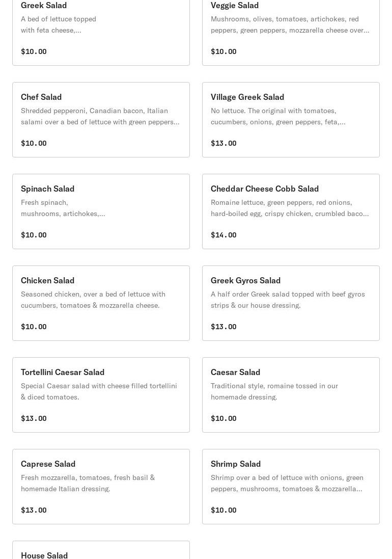Pick the Greek Gyros Salad

click(291, 303)
